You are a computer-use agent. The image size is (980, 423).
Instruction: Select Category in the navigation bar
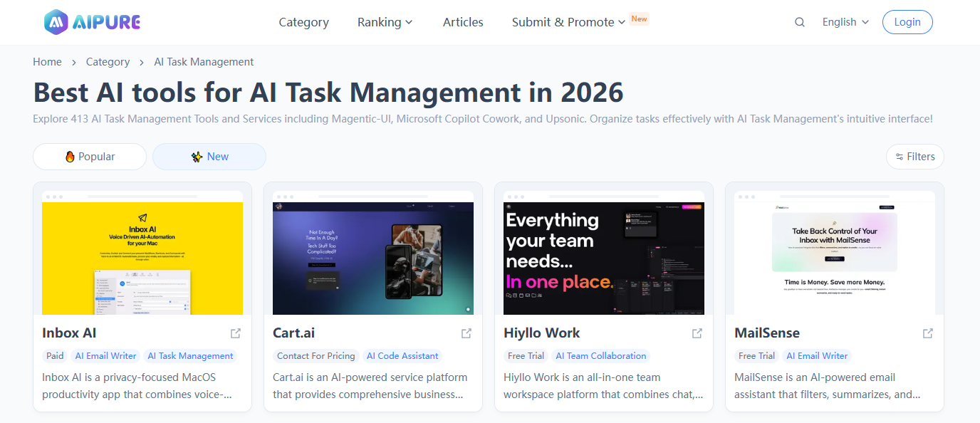(x=303, y=22)
